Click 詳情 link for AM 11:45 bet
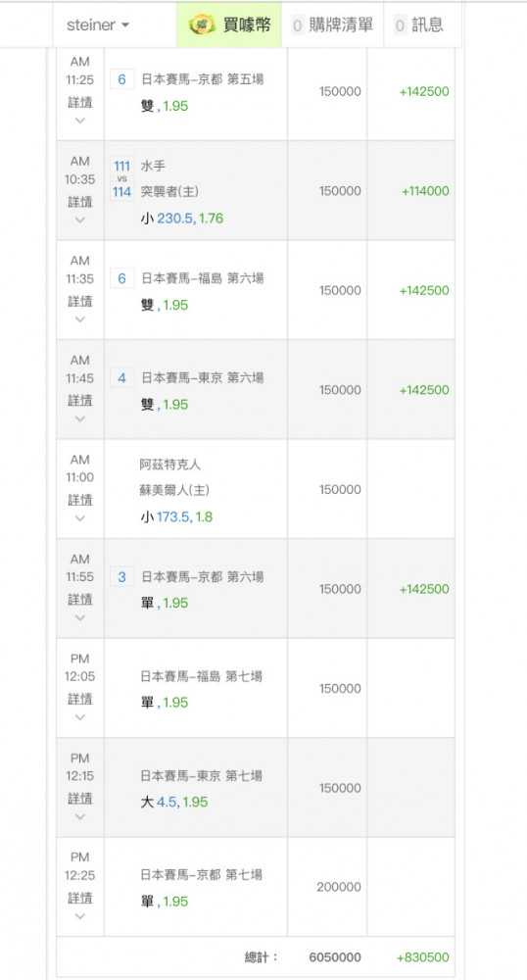 [x=80, y=400]
